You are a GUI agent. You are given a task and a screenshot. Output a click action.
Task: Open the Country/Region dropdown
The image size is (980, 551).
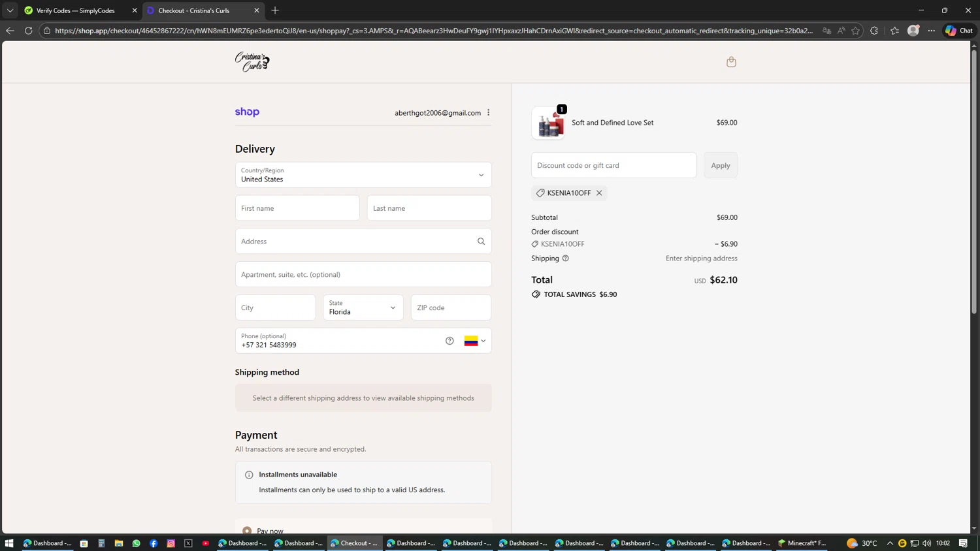point(363,175)
